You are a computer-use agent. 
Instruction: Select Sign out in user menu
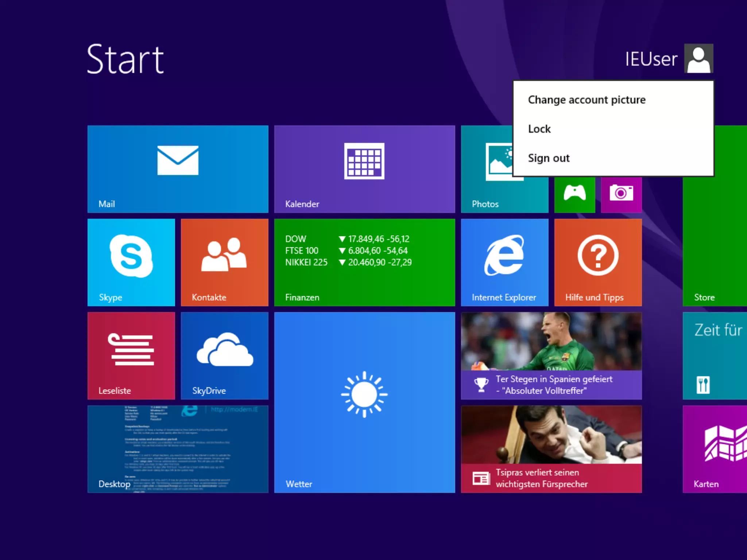click(x=549, y=158)
